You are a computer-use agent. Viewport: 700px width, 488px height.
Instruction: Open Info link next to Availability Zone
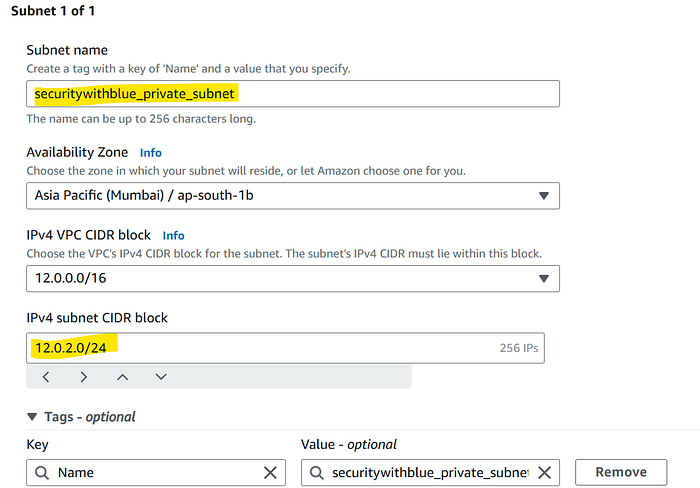click(150, 153)
